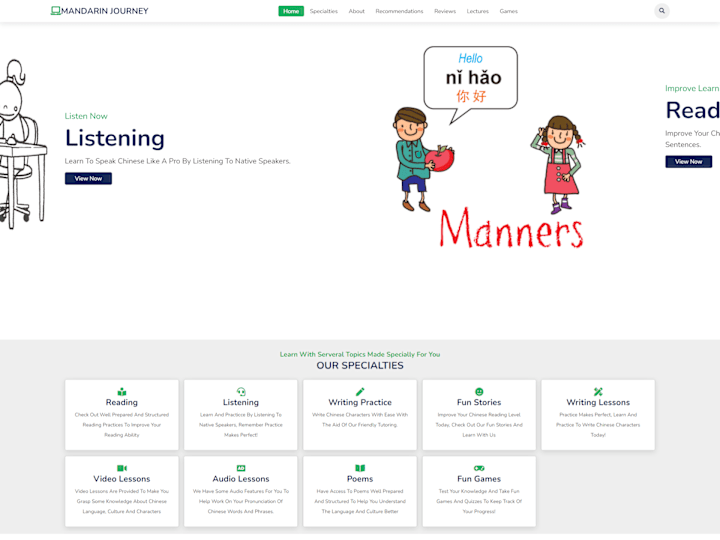The height and width of the screenshot is (540, 720).
Task: Open the Lectures nav item
Action: coord(478,11)
